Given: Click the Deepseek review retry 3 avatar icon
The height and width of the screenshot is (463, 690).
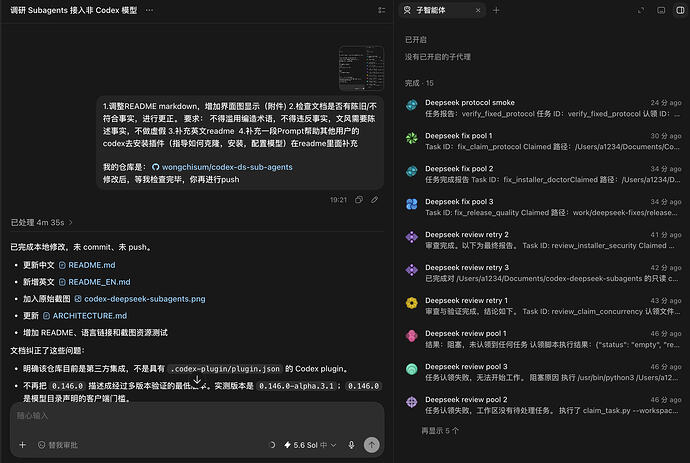Looking at the screenshot, I should (411, 270).
